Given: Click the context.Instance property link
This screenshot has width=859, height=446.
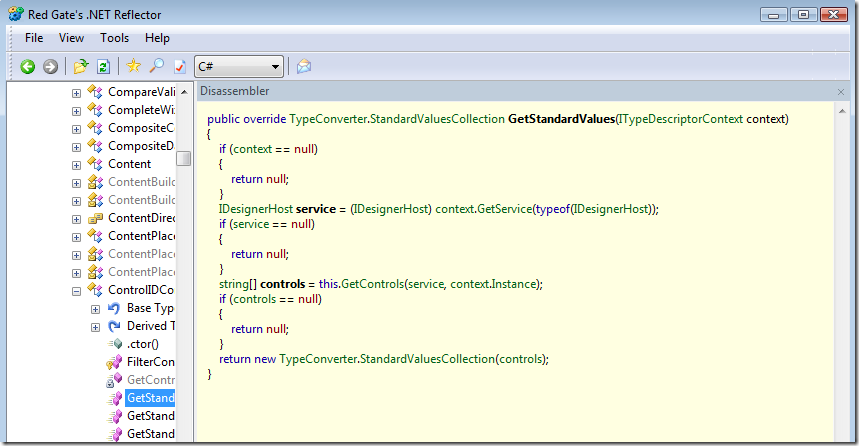Looking at the screenshot, I should click(494, 284).
